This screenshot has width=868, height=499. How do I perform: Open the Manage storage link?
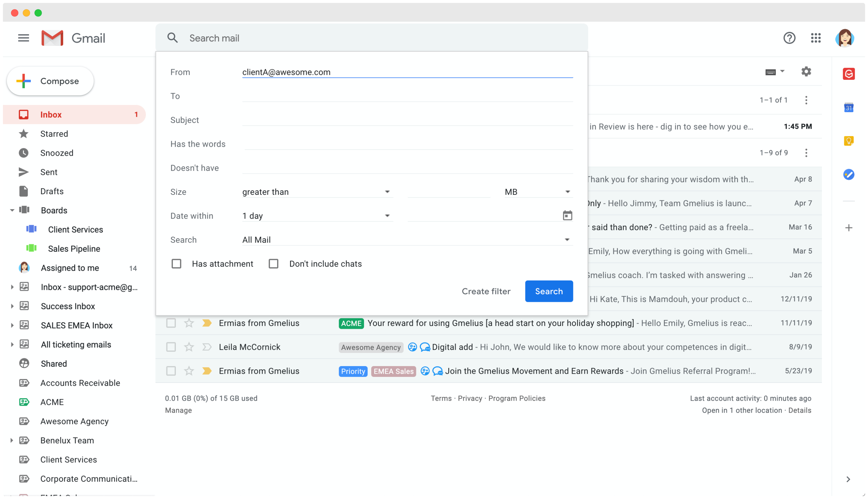(x=178, y=410)
